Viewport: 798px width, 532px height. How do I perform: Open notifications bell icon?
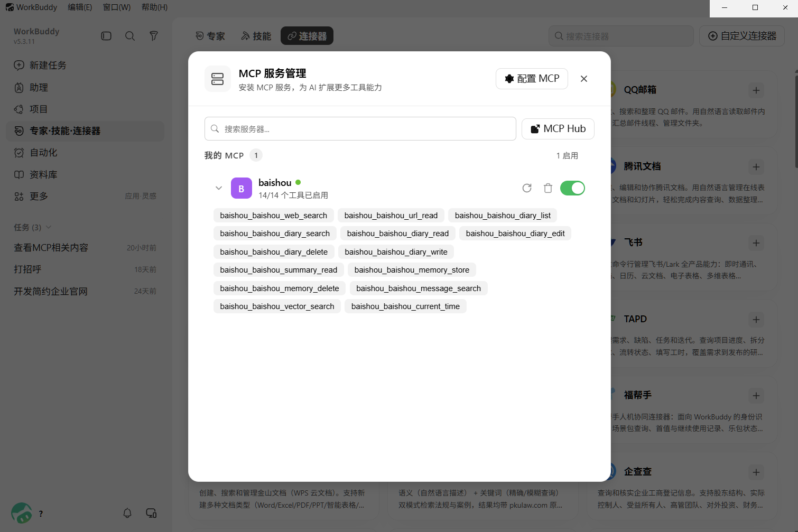pyautogui.click(x=127, y=513)
